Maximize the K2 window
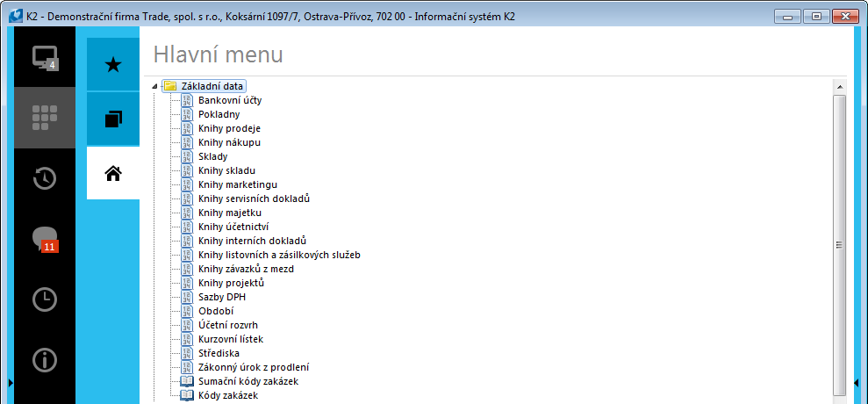Viewport: 868px width, 404px height. pyautogui.click(x=816, y=16)
